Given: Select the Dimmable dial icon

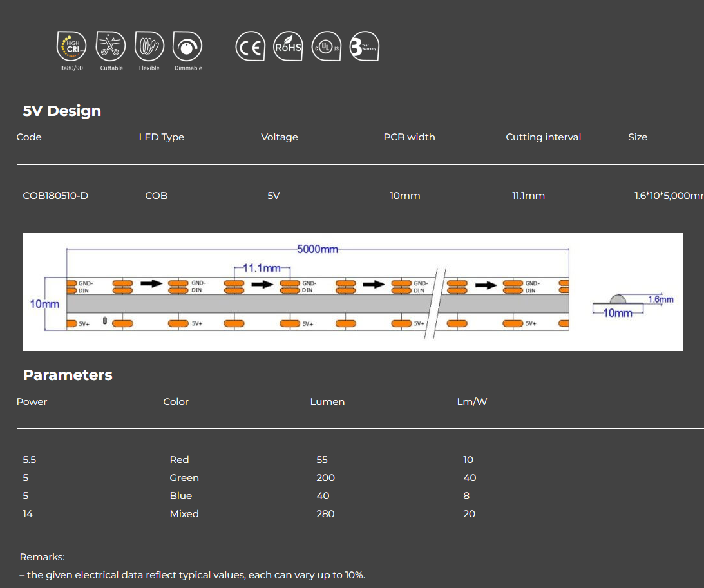Looking at the screenshot, I should (x=187, y=46).
